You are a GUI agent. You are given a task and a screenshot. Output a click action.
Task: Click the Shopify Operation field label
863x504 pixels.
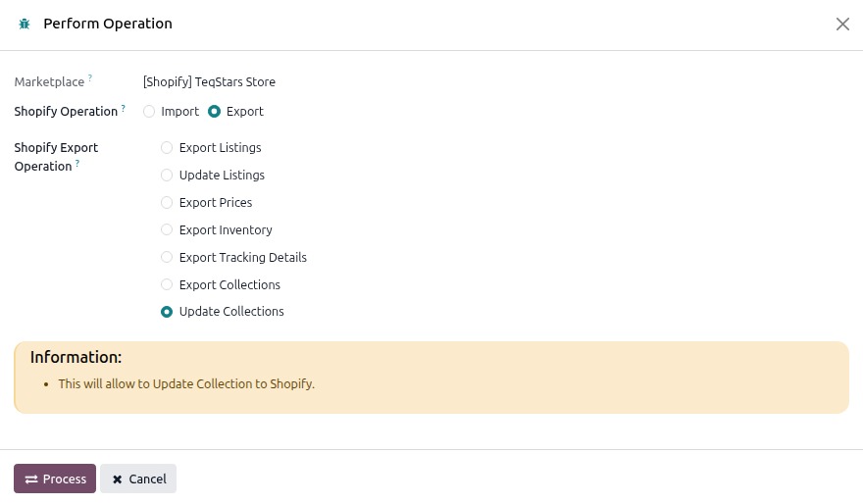66,112
